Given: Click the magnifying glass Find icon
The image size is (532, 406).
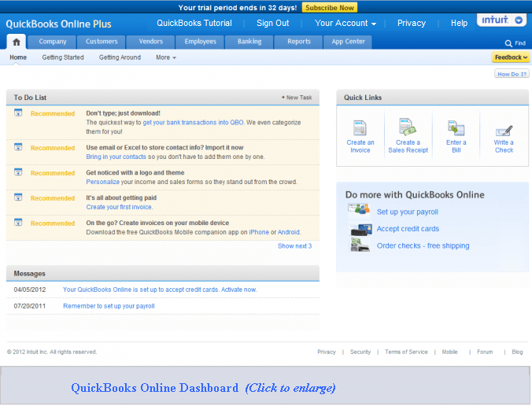Looking at the screenshot, I should [508, 43].
